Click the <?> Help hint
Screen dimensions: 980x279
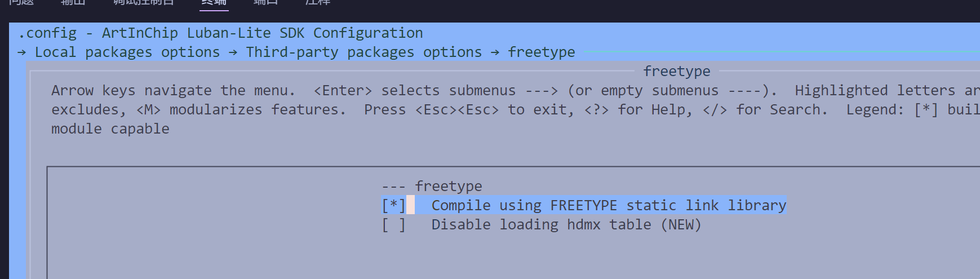click(596, 110)
